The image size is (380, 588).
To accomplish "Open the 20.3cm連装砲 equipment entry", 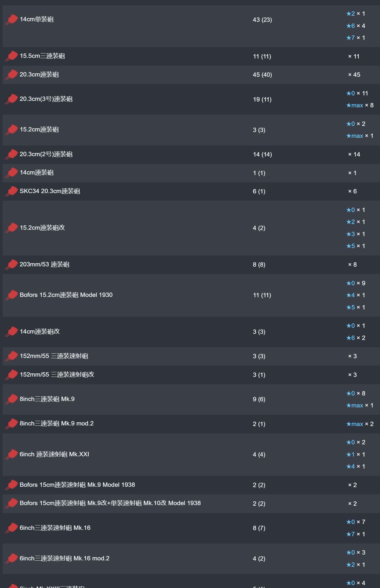I will click(39, 75).
